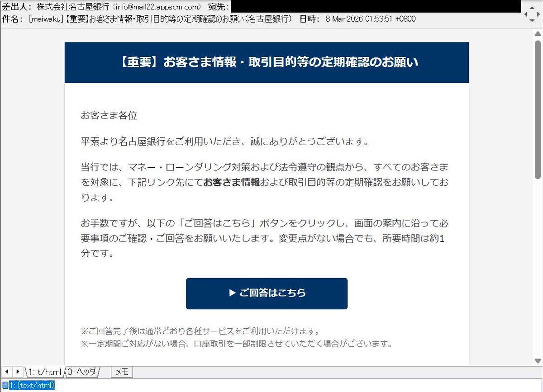Image resolution: width=543 pixels, height=392 pixels.
Task: Click the line 平素より名古屋銀行をご利用いただき
Action: coord(225,142)
